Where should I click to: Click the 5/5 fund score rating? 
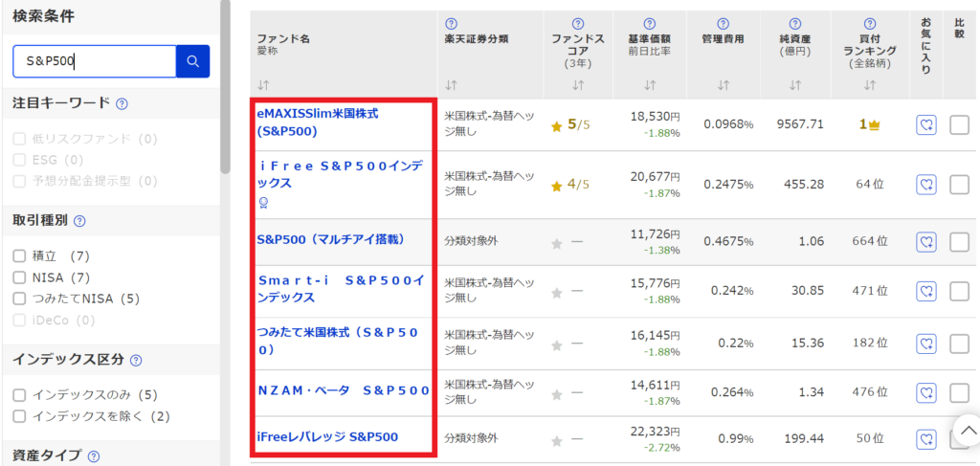coord(570,125)
